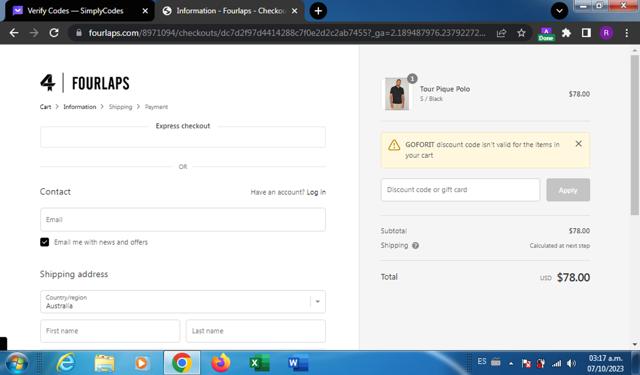Open the Windows Start menu
The image size is (640, 375).
(16, 363)
